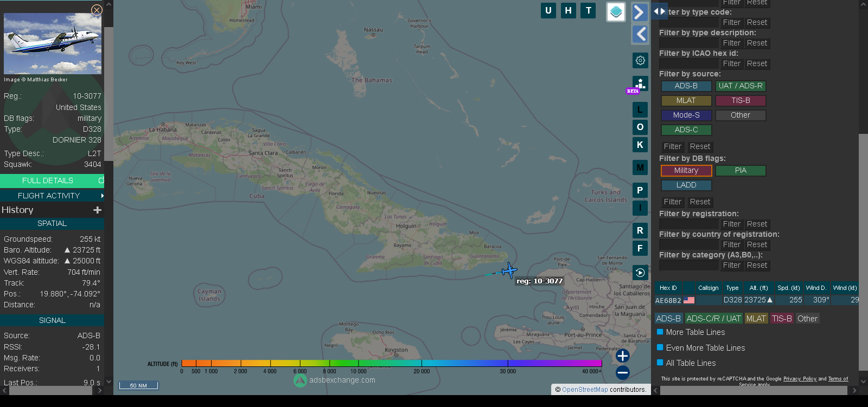Click the country of registration input field
This screenshot has height=407, width=868.
(688, 244)
